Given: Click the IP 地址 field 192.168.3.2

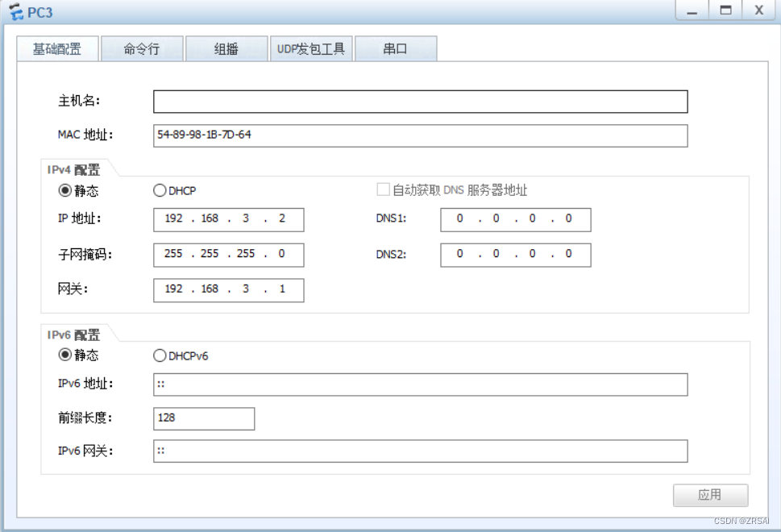Looking at the screenshot, I should 229,220.
